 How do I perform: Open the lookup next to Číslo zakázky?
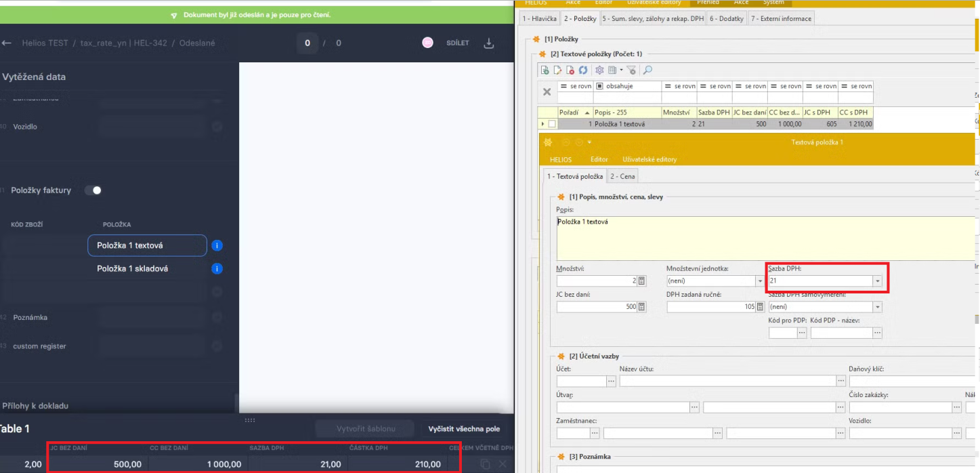coord(956,407)
